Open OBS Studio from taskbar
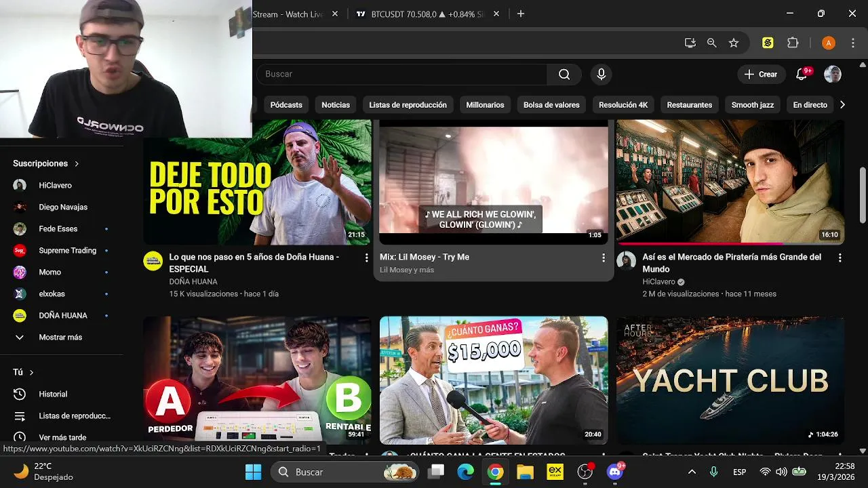This screenshot has height=488, width=868. [x=585, y=472]
